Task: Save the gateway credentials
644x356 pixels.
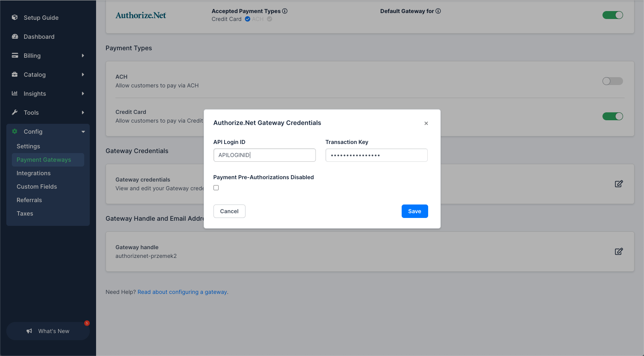Action: (x=415, y=211)
